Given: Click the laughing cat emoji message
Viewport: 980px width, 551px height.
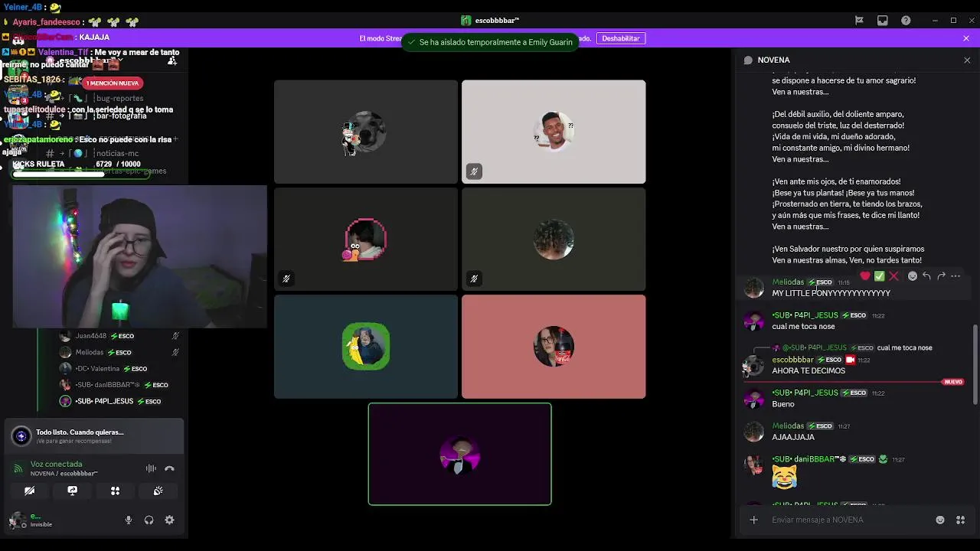Looking at the screenshot, I should 784,478.
